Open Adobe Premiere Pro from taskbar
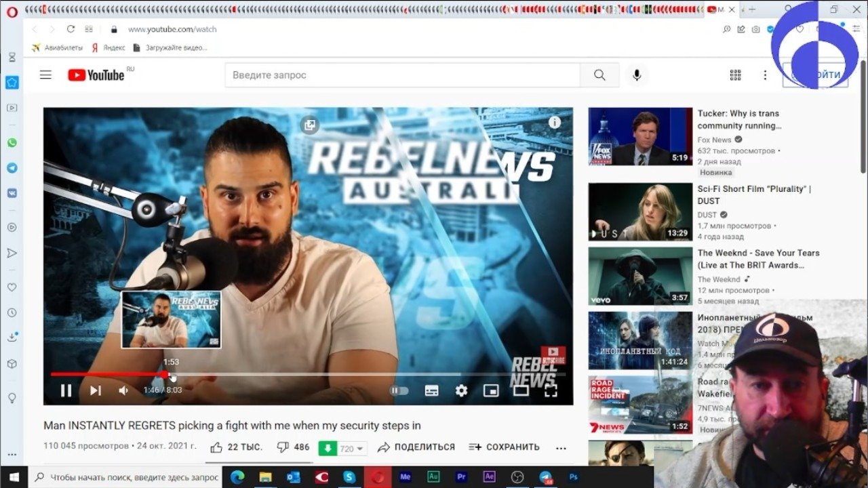Image resolution: width=868 pixels, height=488 pixels. click(462, 477)
